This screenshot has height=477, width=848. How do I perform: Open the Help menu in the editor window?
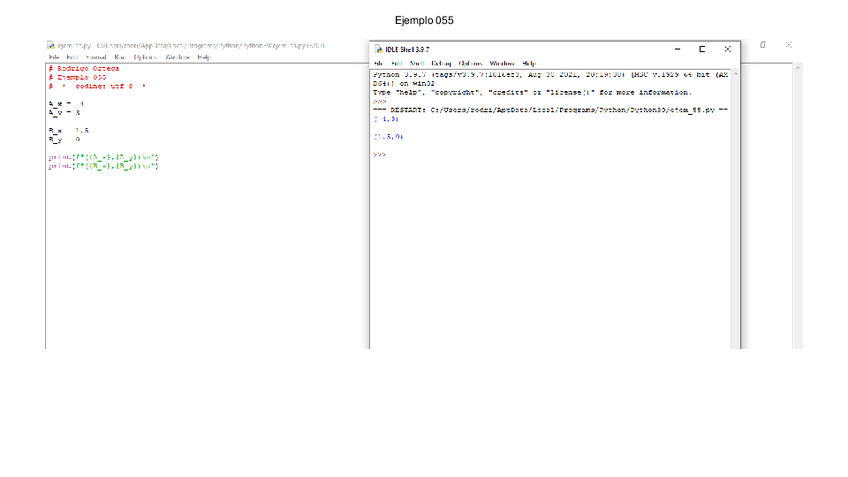click(204, 57)
